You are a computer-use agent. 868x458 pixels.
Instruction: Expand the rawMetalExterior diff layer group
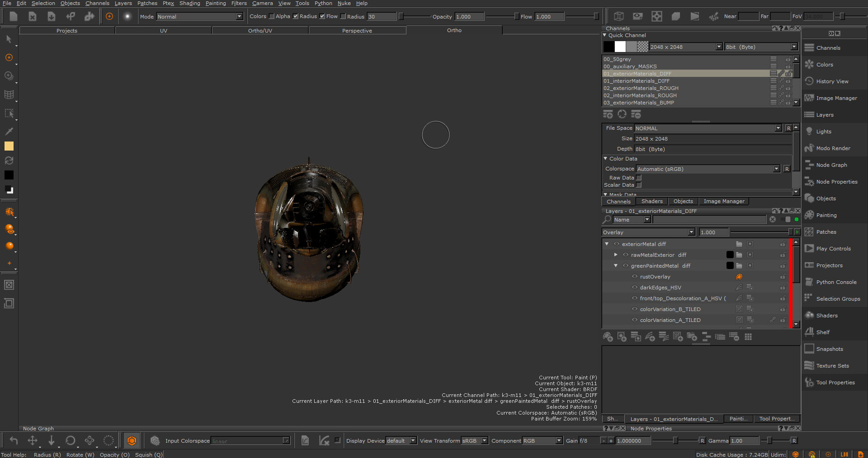(616, 255)
